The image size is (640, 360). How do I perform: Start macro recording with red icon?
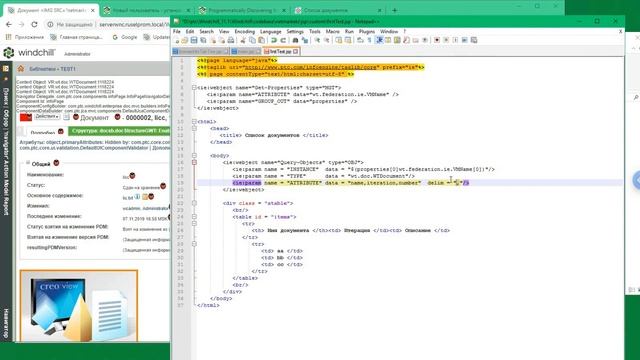coord(437,40)
